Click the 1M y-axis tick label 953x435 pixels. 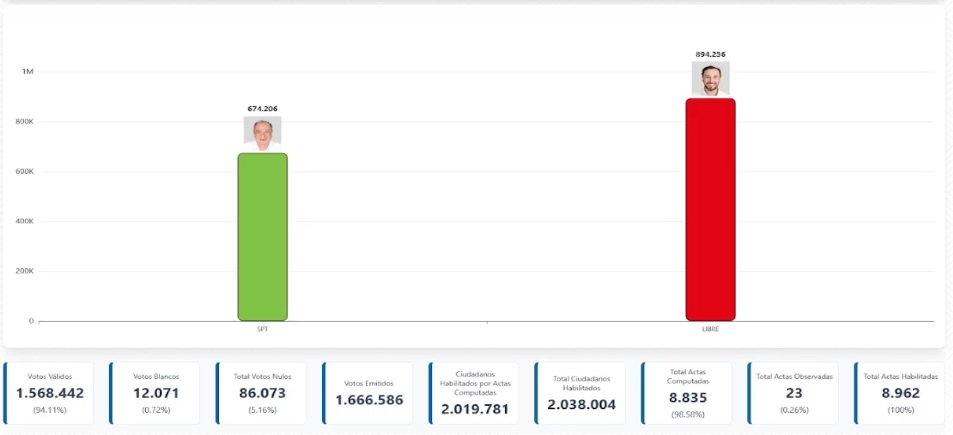(x=28, y=72)
